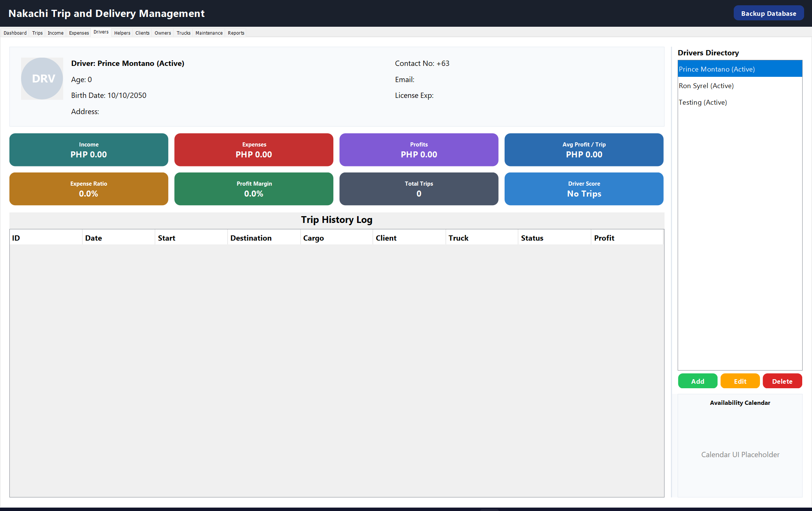This screenshot has width=812, height=511.
Task: Click the purple Profits card
Action: pos(419,150)
